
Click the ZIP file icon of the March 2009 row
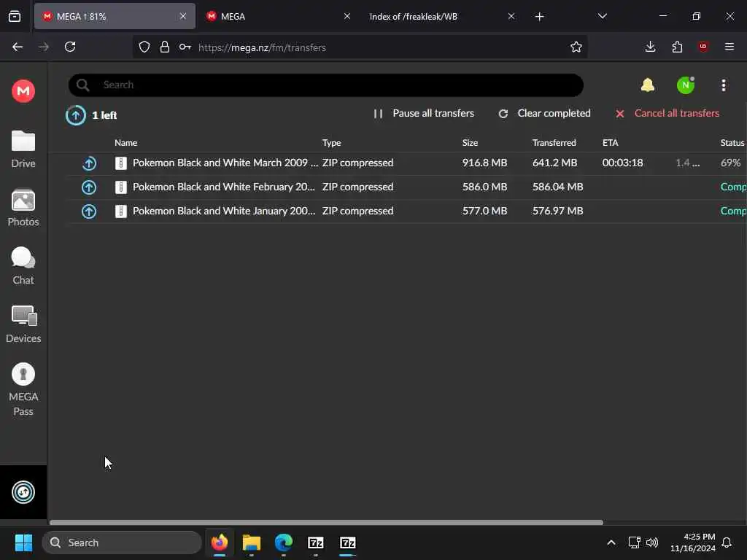pyautogui.click(x=121, y=163)
